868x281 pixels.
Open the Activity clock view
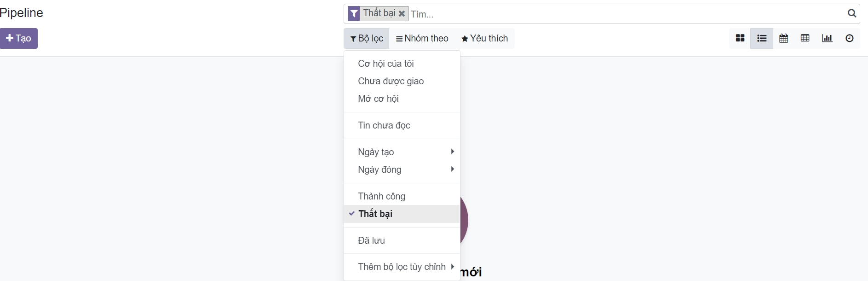[x=849, y=38]
